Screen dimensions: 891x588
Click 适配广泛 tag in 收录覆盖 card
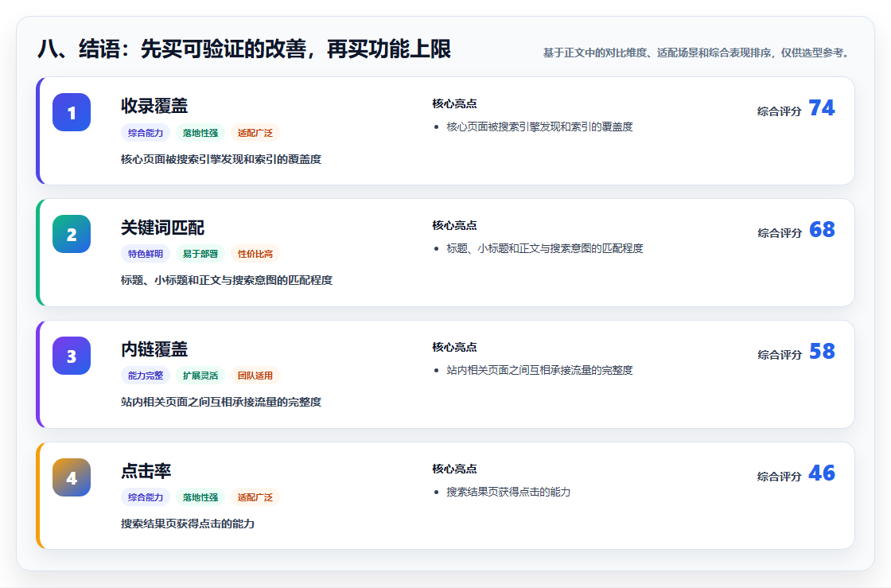tap(255, 133)
